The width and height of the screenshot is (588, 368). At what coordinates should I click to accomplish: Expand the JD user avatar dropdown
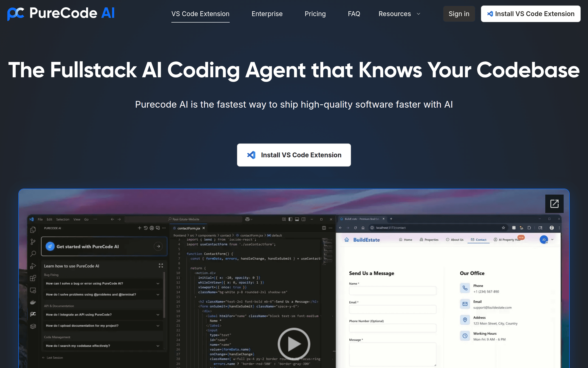click(x=546, y=240)
